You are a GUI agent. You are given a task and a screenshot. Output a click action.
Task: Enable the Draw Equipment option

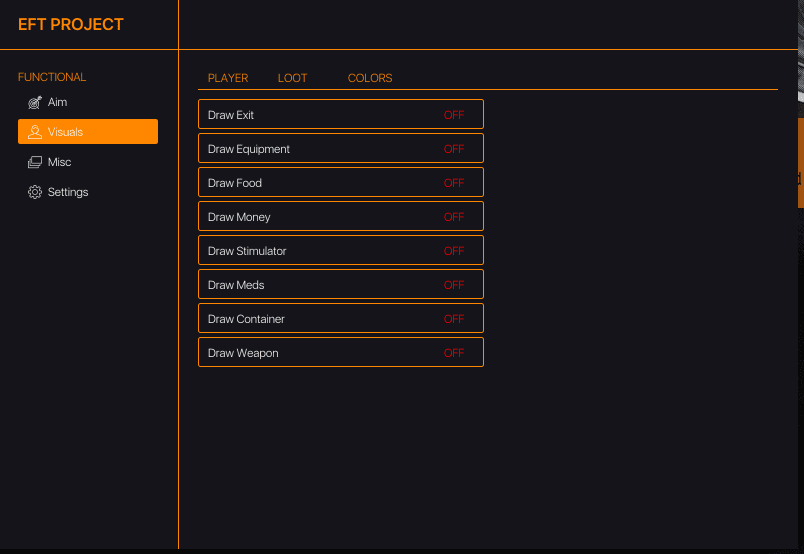click(454, 149)
